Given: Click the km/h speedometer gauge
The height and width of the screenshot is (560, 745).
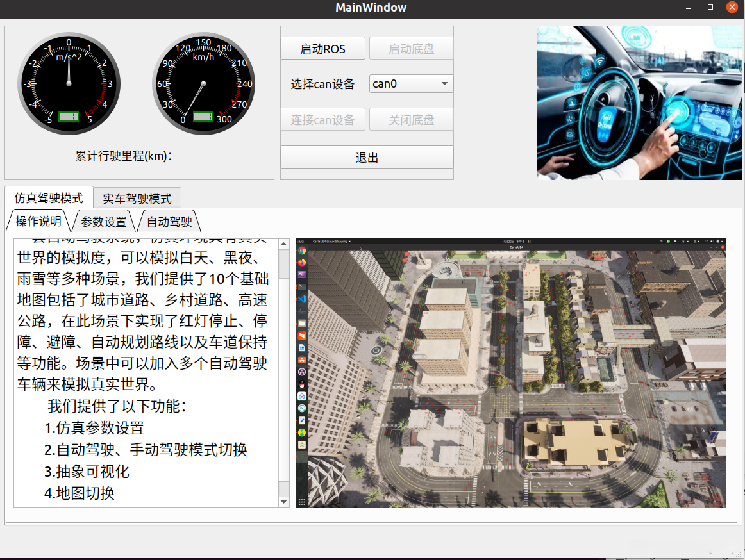Looking at the screenshot, I should [x=203, y=83].
